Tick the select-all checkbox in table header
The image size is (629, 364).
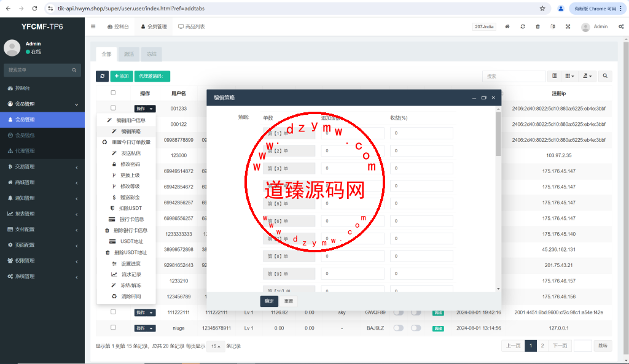click(113, 93)
